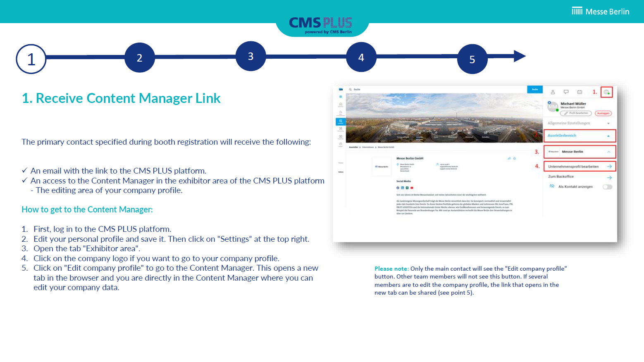Click the aerial panorama banner image
This screenshot has height=362, width=644.
(x=444, y=118)
